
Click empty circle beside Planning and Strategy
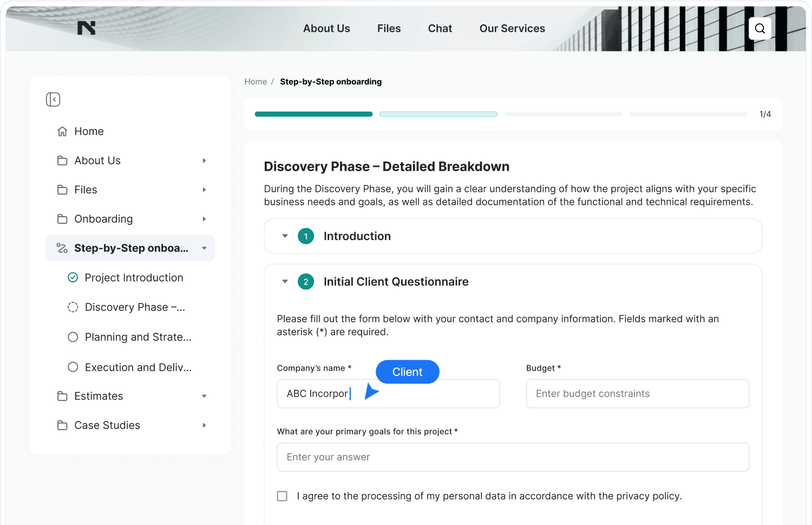73,337
